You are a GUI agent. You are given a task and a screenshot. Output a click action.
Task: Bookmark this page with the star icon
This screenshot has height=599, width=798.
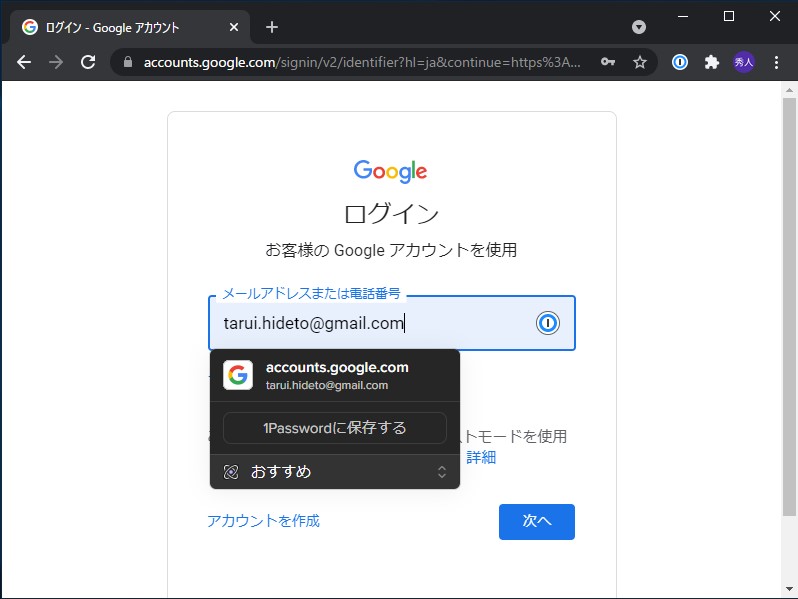[x=640, y=62]
